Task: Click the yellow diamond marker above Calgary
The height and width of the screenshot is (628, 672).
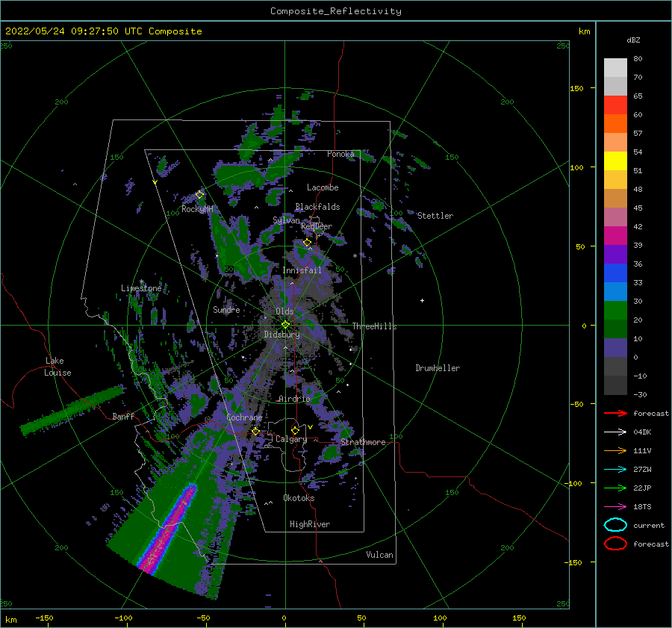Action: 295,430
